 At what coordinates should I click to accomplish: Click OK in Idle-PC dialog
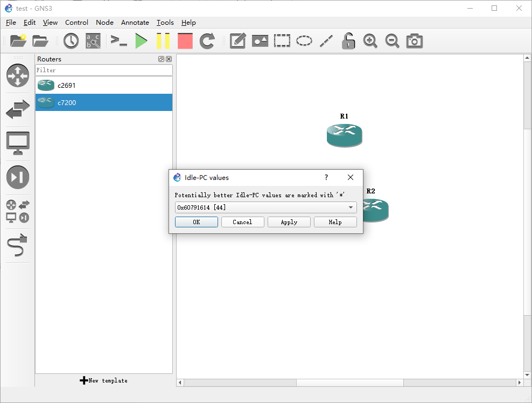(197, 222)
